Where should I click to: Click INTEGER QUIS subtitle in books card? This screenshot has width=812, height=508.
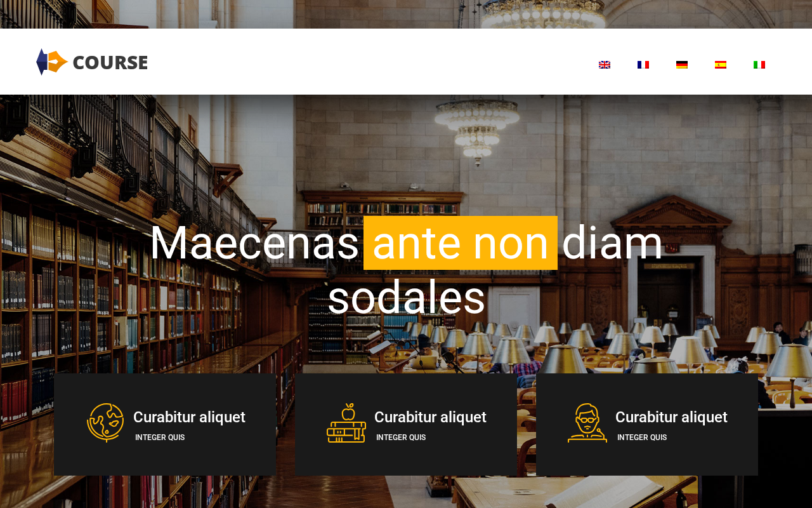click(x=401, y=438)
